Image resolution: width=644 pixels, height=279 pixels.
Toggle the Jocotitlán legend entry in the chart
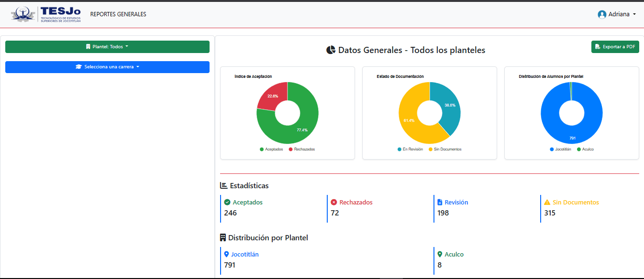click(x=561, y=149)
